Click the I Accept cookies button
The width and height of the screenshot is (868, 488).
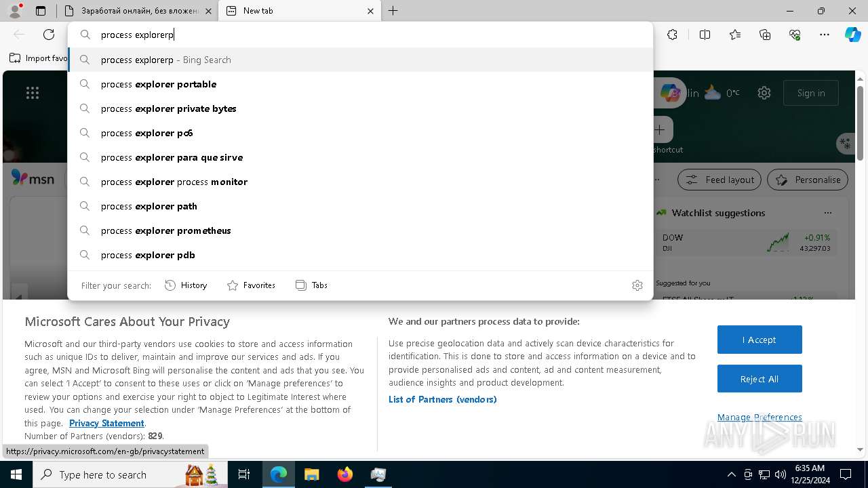coord(759,340)
